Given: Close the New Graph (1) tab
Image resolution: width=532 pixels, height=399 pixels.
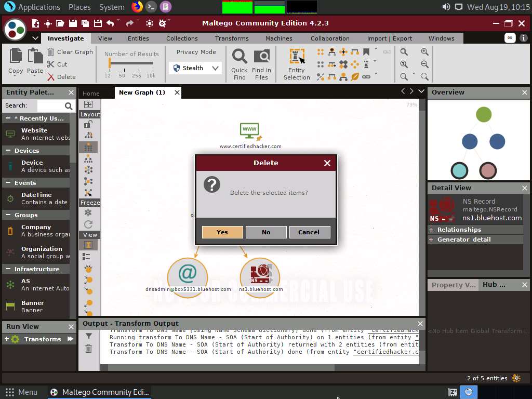Looking at the screenshot, I should pyautogui.click(x=177, y=92).
